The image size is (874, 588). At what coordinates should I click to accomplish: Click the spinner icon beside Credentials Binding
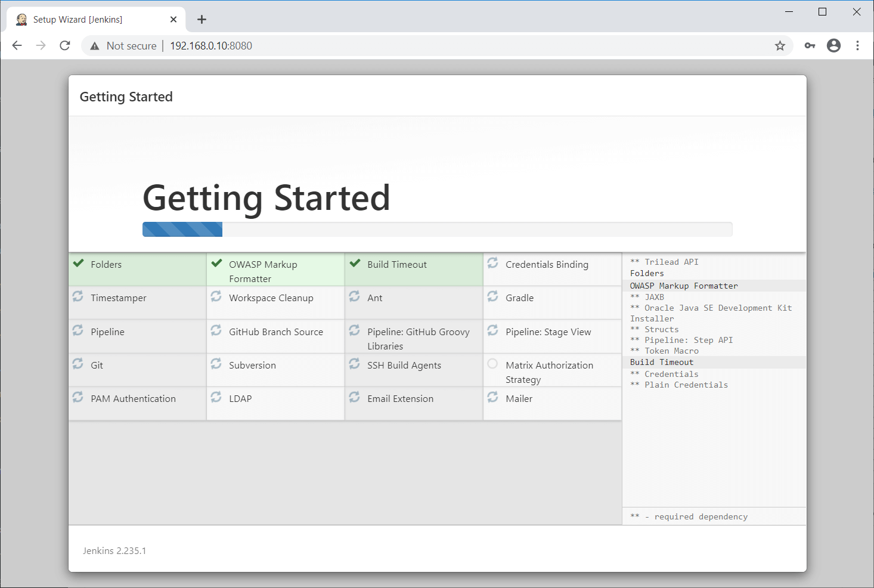492,262
